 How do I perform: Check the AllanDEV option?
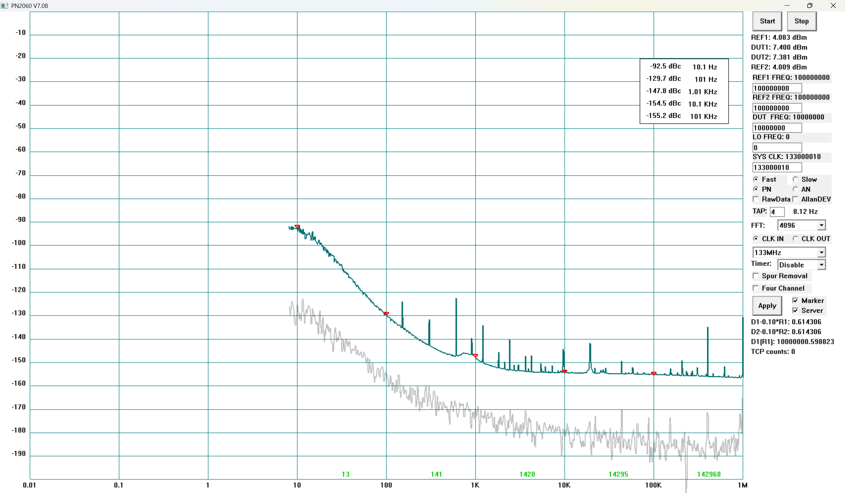point(795,199)
